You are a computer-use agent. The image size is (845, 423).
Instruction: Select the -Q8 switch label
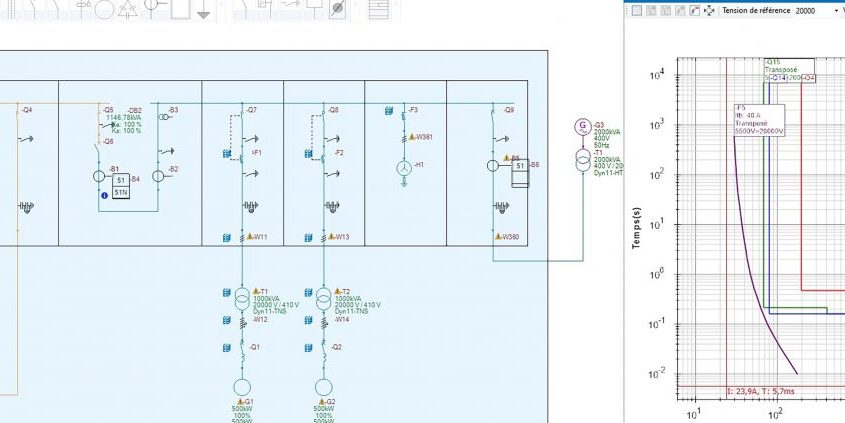click(333, 110)
